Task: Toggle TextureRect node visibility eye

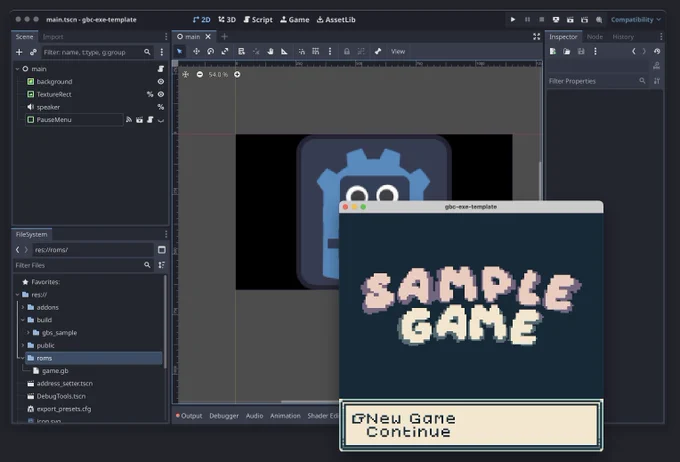Action: point(160,94)
